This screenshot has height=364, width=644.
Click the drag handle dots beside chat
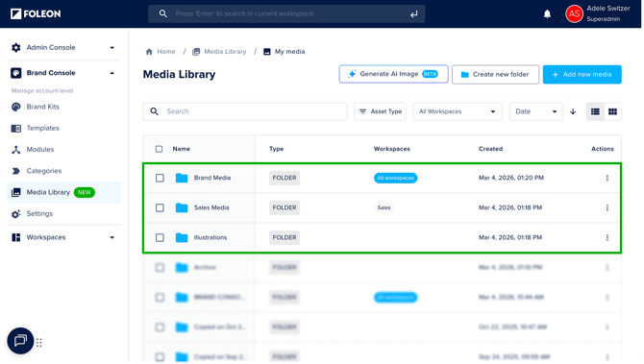click(x=39, y=343)
